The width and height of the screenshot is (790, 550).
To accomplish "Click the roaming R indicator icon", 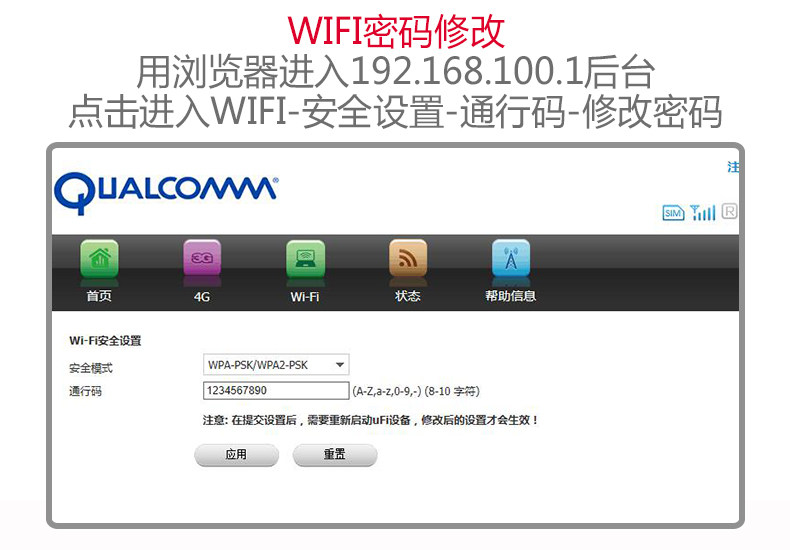I will tap(729, 211).
